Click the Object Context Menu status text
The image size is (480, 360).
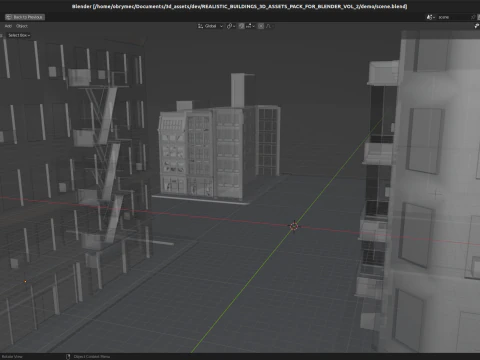pyautogui.click(x=92, y=357)
